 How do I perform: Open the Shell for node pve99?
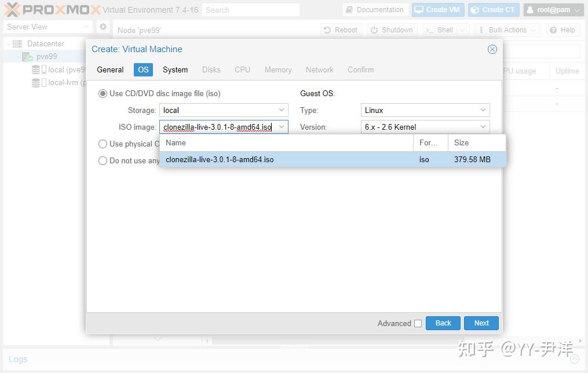tap(441, 30)
